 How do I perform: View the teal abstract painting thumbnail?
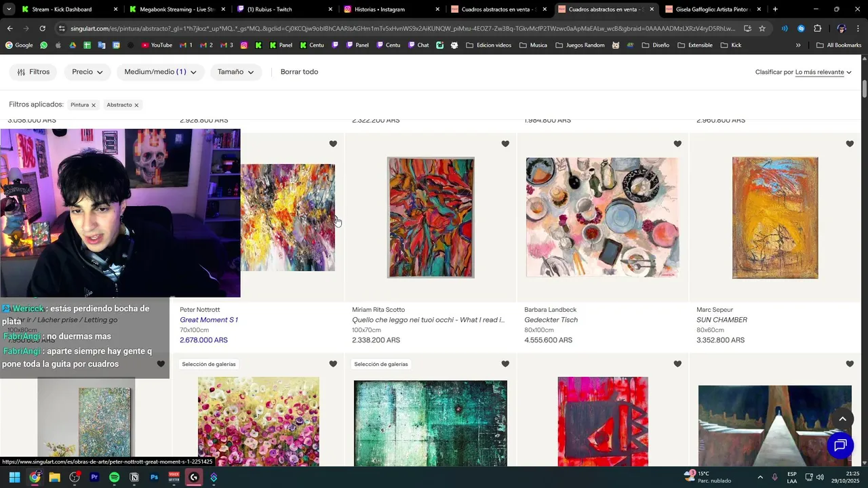pyautogui.click(x=431, y=423)
